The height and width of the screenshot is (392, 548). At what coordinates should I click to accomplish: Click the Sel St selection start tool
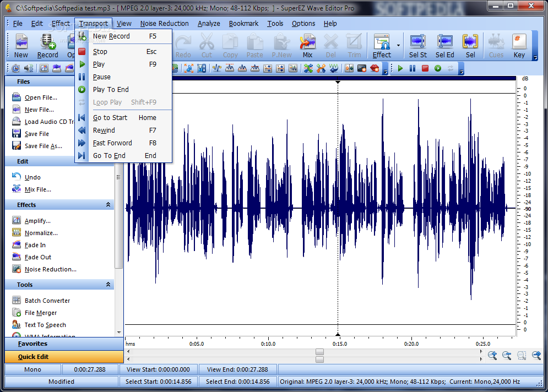click(418, 46)
